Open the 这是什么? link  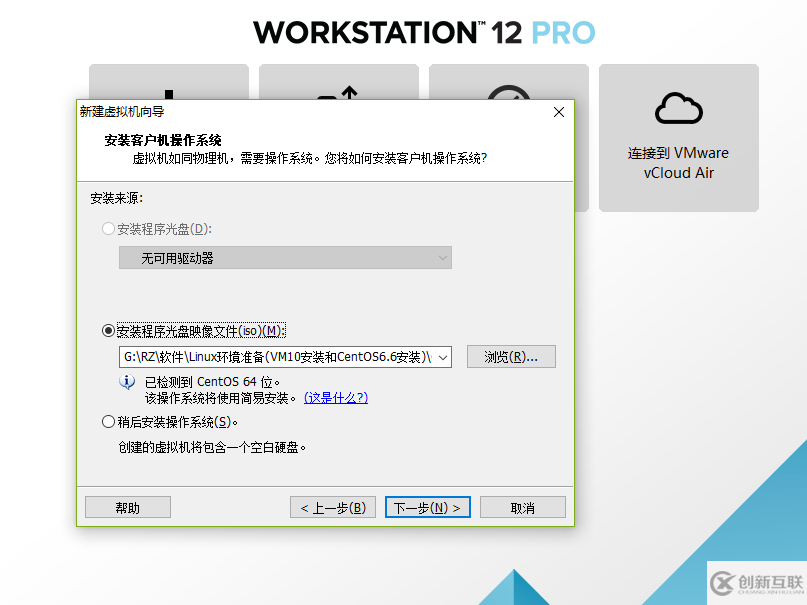[336, 398]
